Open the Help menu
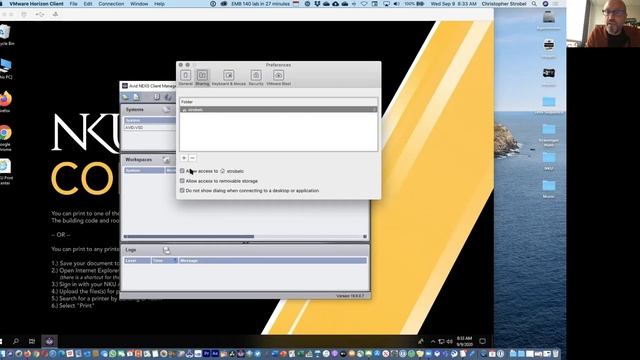640x360 pixels. pos(160,4)
